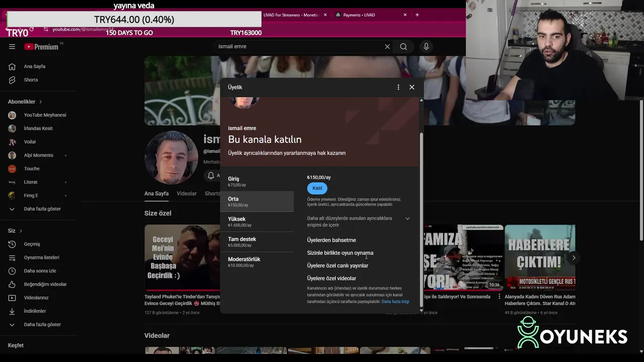The height and width of the screenshot is (362, 644).
Task: Open the Siz section arrow
Action: pyautogui.click(x=21, y=231)
